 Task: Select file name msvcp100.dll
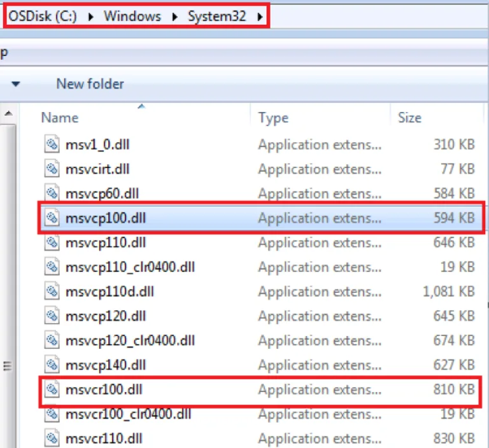(106, 218)
